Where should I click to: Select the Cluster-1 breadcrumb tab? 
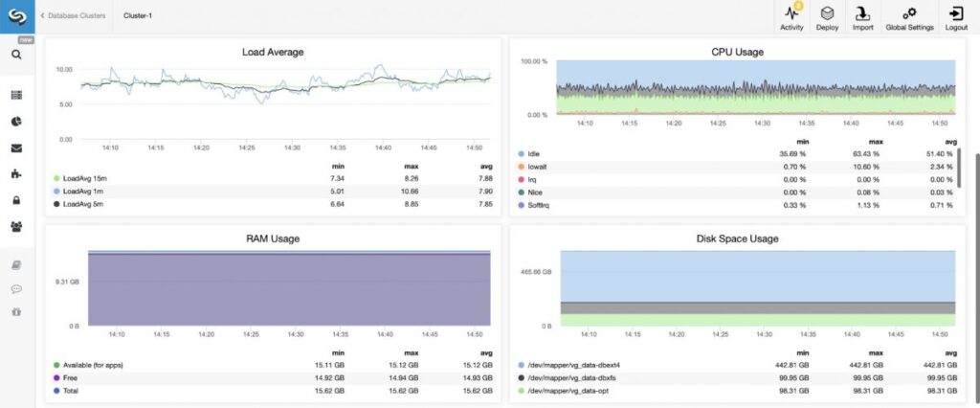click(x=138, y=15)
